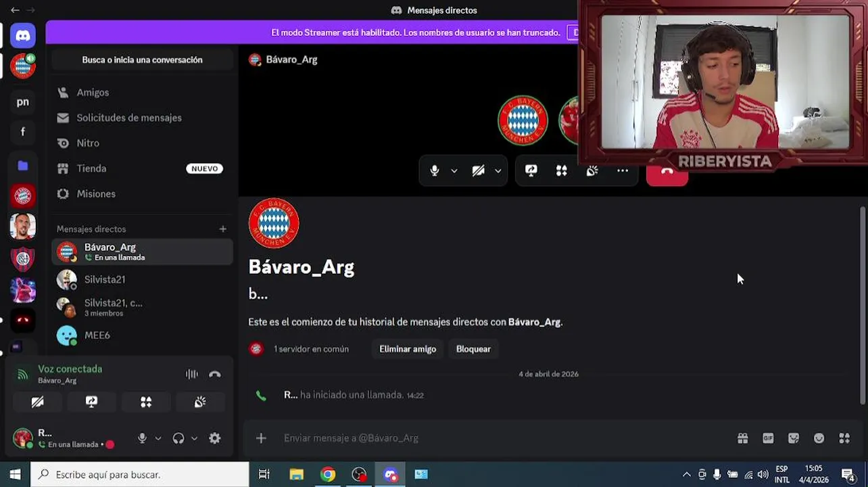Open Task View on taskbar
The width and height of the screenshot is (868, 487).
264,474
